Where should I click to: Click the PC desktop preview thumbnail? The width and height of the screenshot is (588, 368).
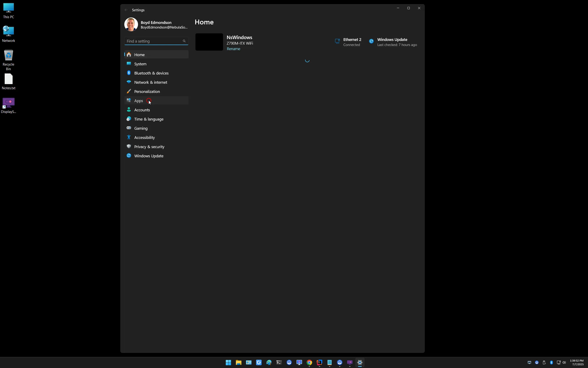(x=209, y=42)
